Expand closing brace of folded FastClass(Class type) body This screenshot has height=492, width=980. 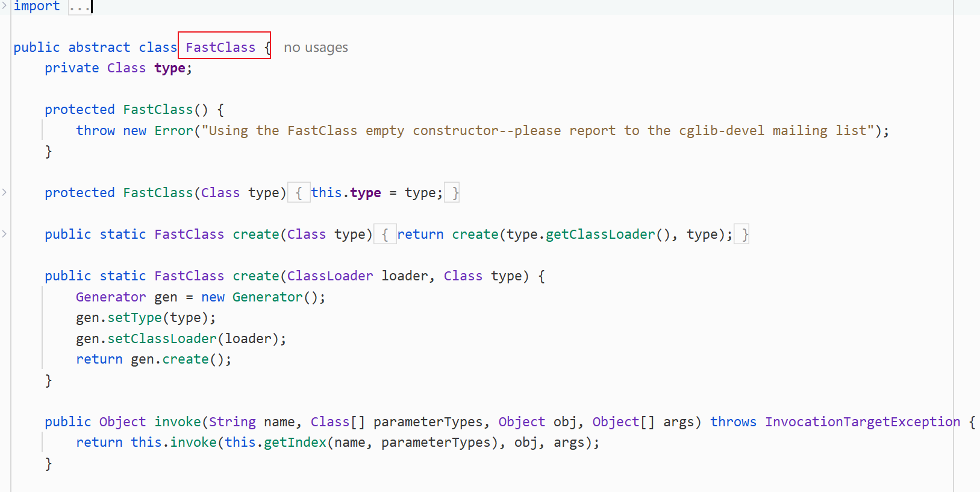point(452,193)
